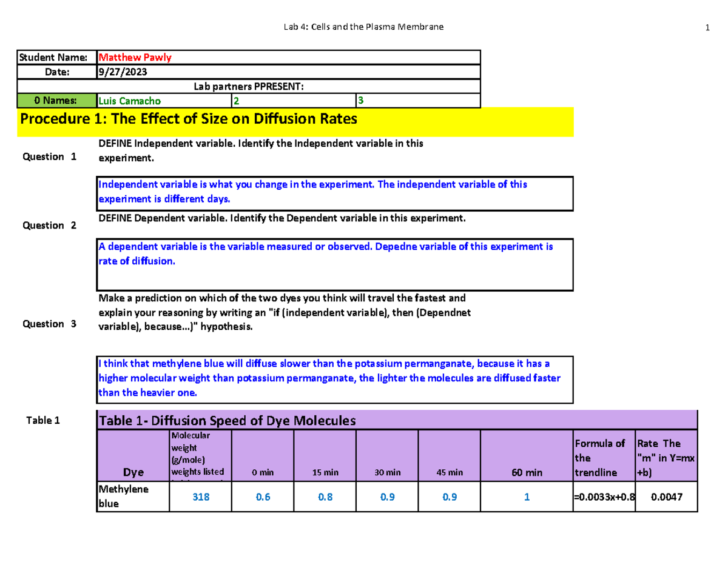Image resolution: width=728 pixels, height=562 pixels.
Task: Click the rate value 0.0047 cell
Action: [x=666, y=497]
